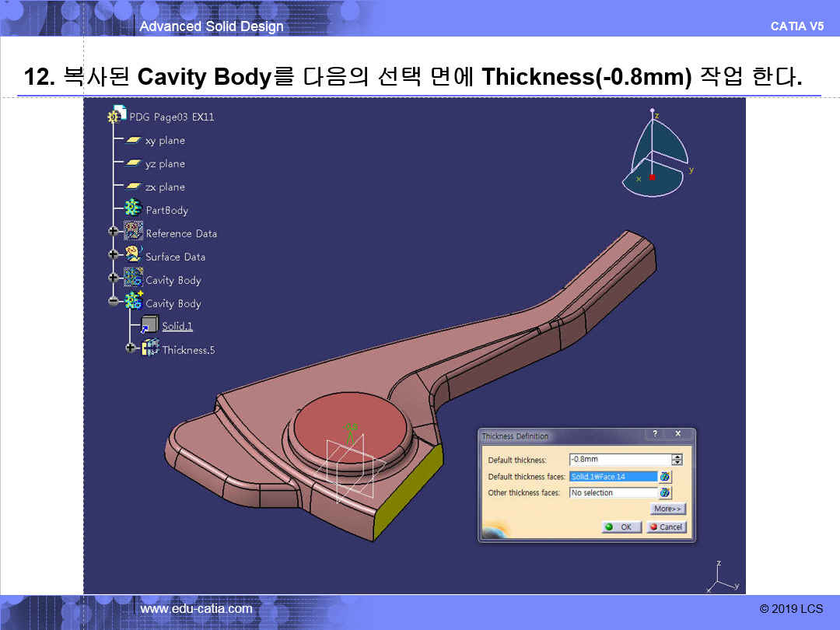Open selection icon beside Other thickness faces
Image resolution: width=840 pixels, height=630 pixels.
click(665, 493)
